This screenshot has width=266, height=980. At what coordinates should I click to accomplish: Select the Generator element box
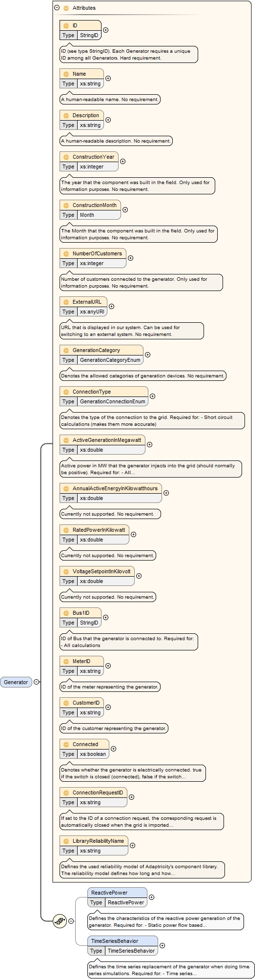[16, 682]
